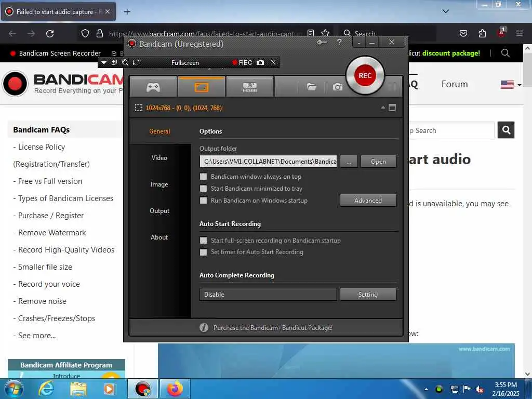The width and height of the screenshot is (532, 399).
Task: Click the magnifier icon in the Fullscreen mini bar
Action: point(125,62)
